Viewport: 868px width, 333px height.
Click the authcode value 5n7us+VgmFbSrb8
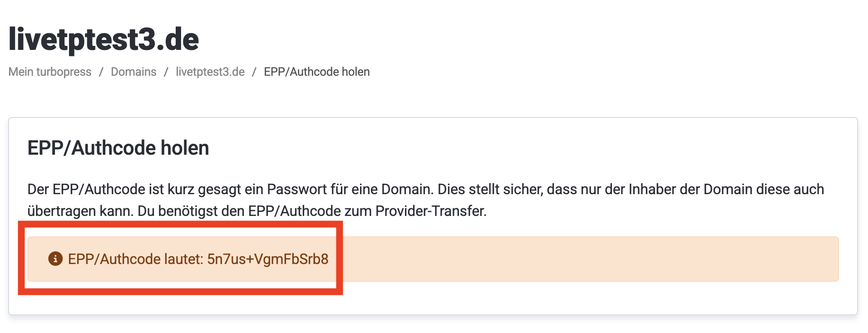(x=267, y=259)
